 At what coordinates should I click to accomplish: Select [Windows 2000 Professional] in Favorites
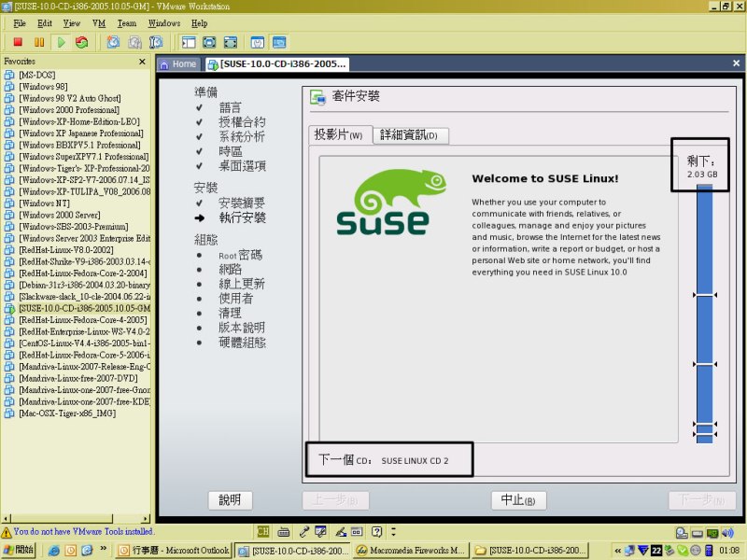[x=69, y=110]
